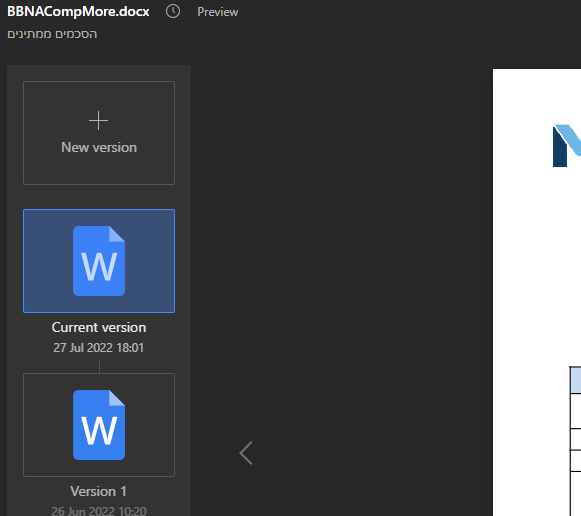Click the Preview label
The width and height of the screenshot is (581, 516).
click(218, 12)
